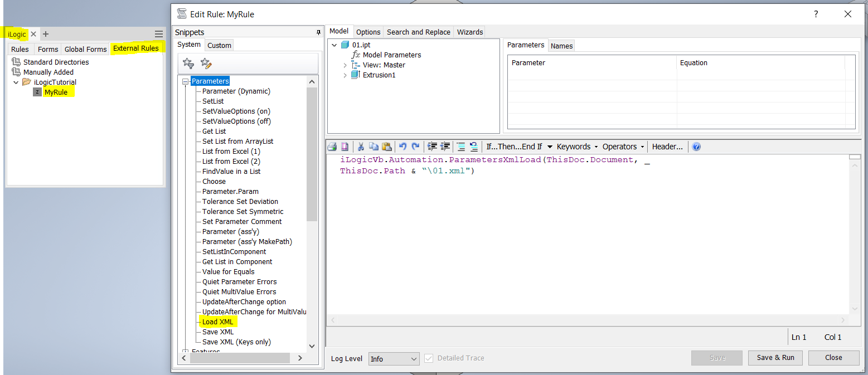Undo the last edit with the undo arrow
Viewport: 868px width, 375px height.
click(403, 146)
